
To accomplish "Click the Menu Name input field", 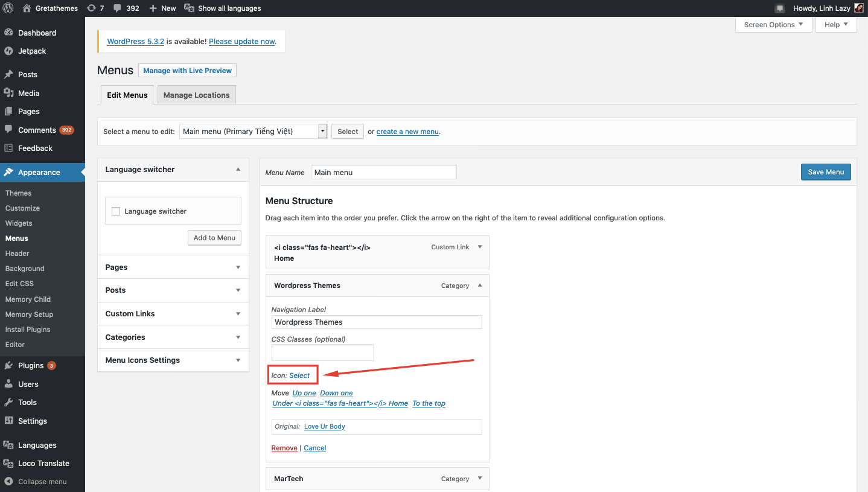I will click(x=384, y=172).
